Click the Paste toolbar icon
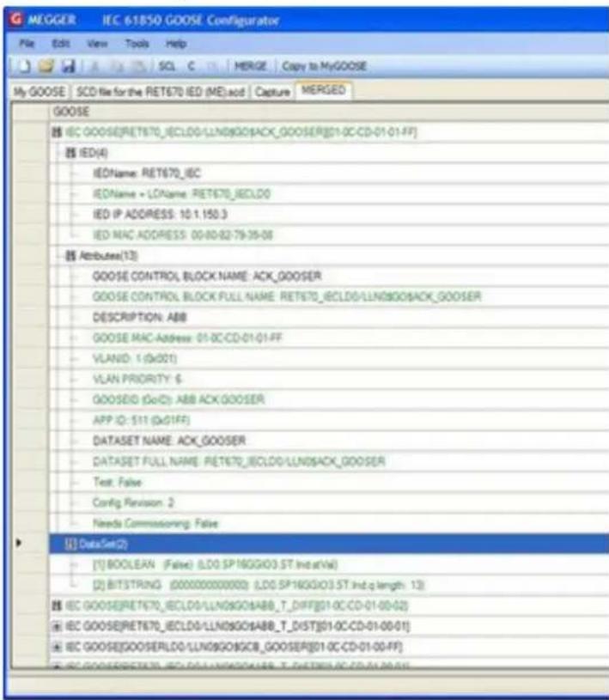This screenshot has width=609, height=700. click(x=139, y=66)
